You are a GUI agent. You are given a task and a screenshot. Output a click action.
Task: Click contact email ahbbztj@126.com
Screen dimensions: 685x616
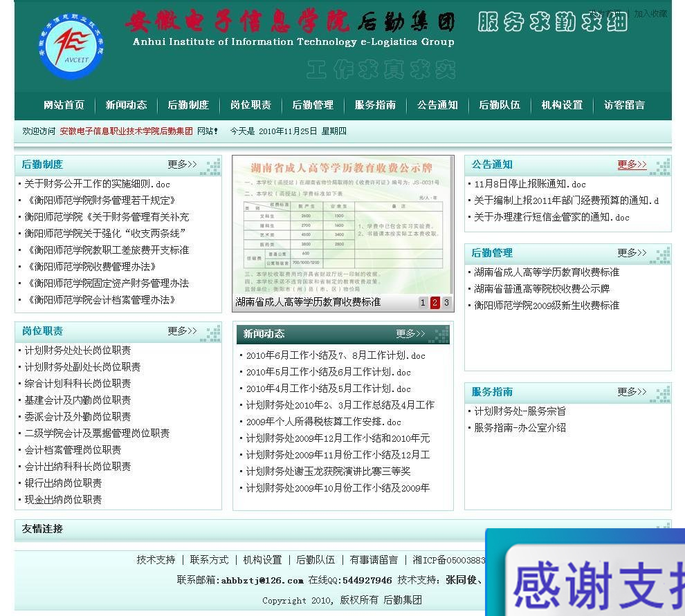(x=262, y=580)
